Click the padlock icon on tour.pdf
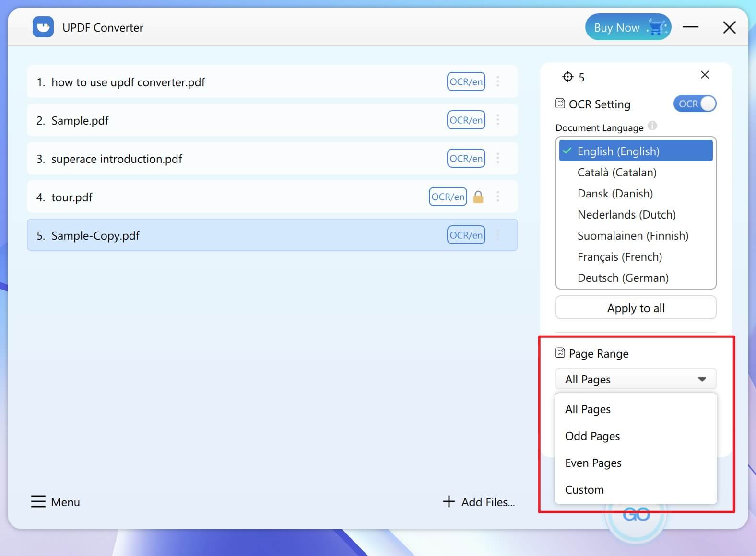This screenshot has width=756, height=556. (478, 197)
